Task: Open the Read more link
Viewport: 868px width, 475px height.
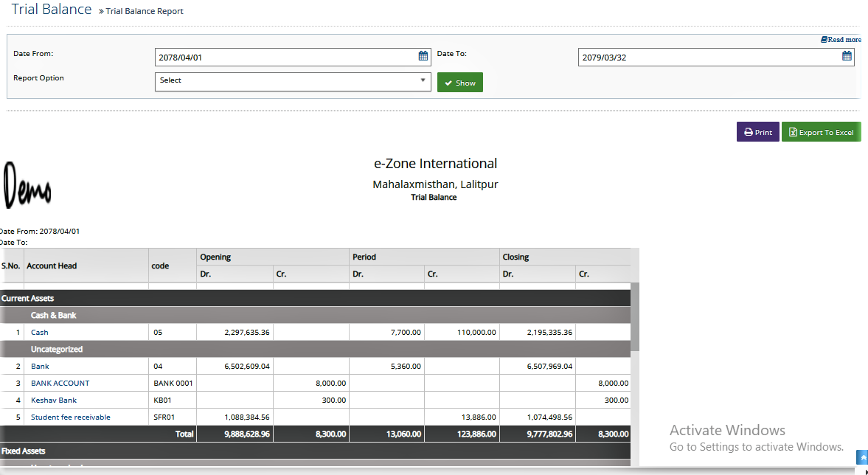Action: [841, 39]
